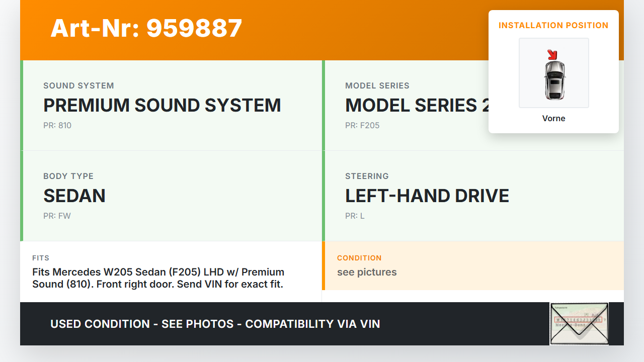Click the Sound System label
This screenshot has height=362, width=644.
[78, 85]
